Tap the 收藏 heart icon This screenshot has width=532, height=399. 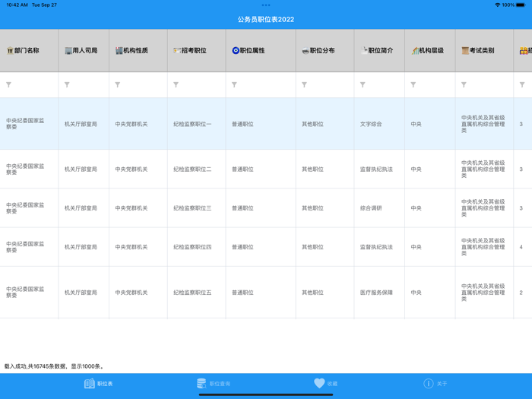click(319, 383)
